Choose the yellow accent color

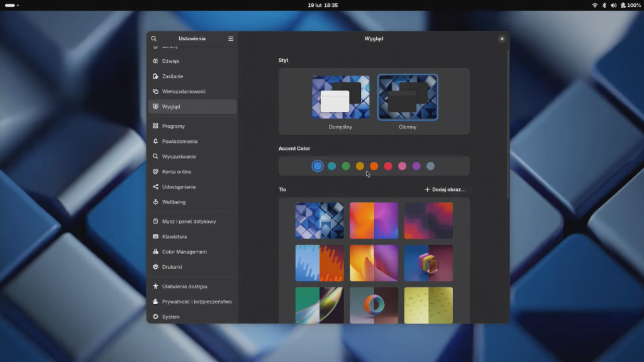pyautogui.click(x=360, y=166)
